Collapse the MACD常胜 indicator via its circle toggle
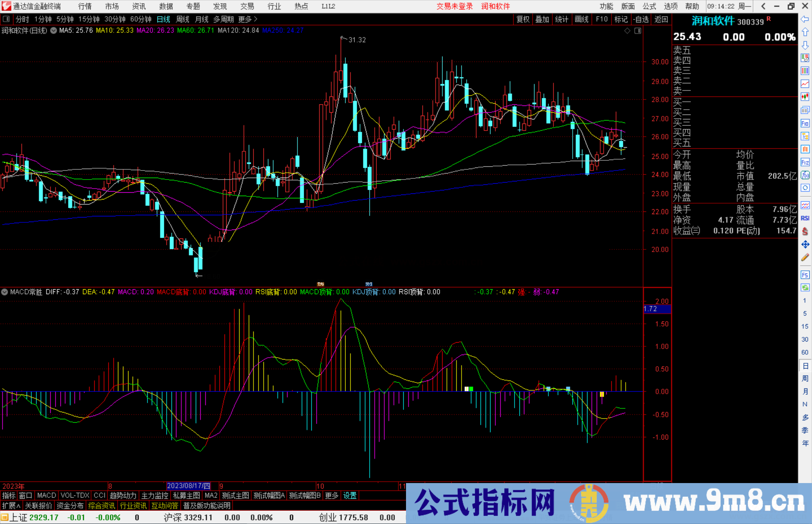The width and height of the screenshot is (812, 524). (x=5, y=292)
